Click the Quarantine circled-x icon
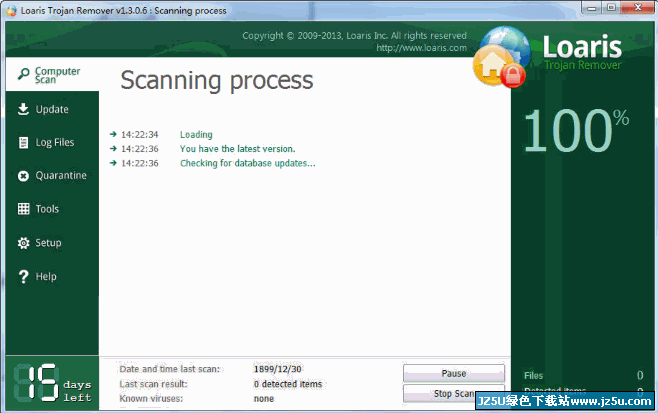The image size is (658, 413). coord(24,176)
